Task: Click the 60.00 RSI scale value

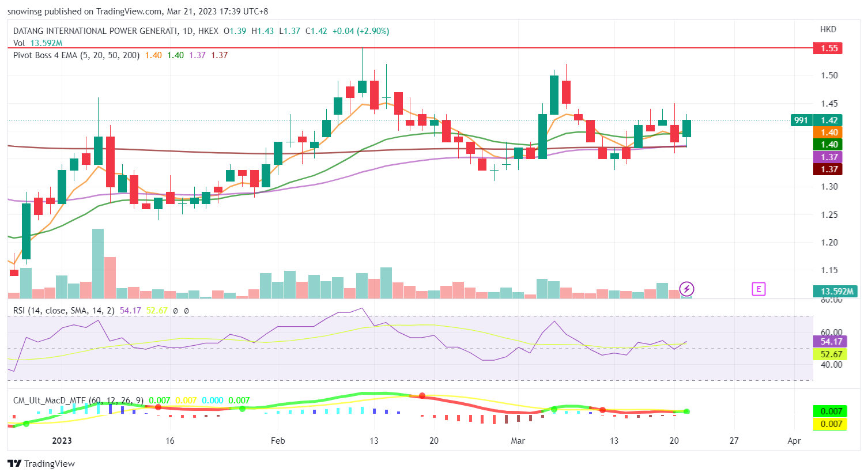Action: tap(831, 333)
